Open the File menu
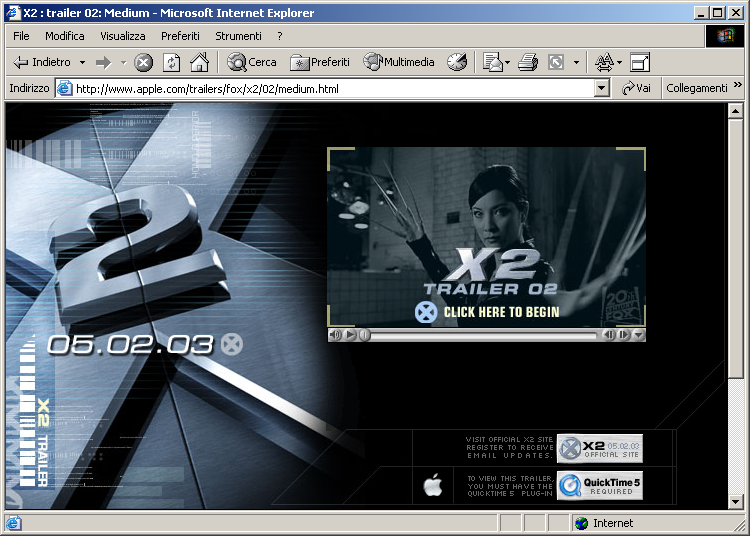 coord(21,36)
